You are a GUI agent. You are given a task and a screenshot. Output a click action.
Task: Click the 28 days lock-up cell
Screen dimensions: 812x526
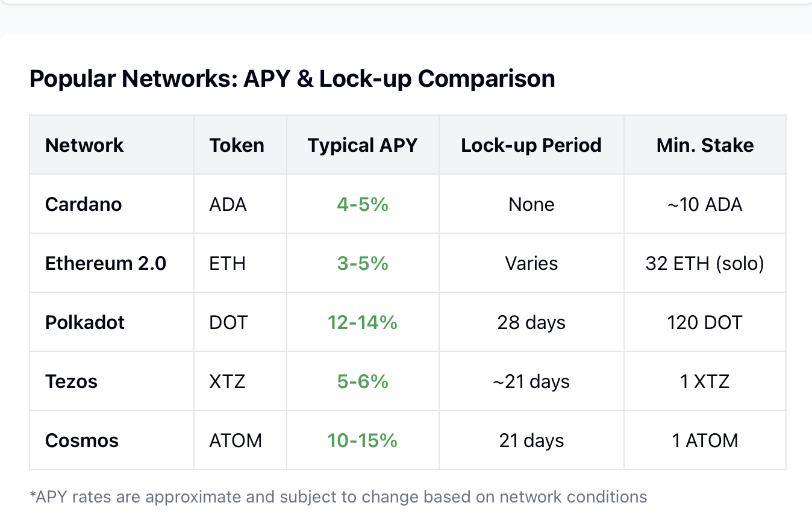coord(531,322)
